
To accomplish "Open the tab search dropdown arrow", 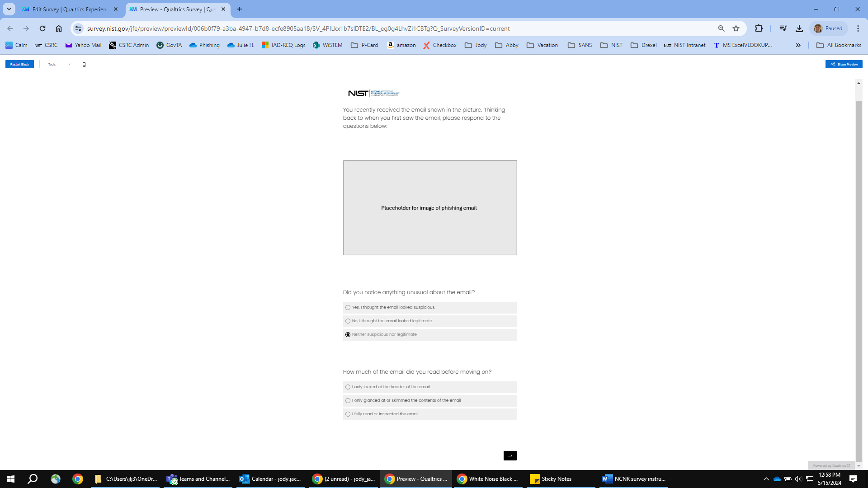I will point(9,9).
